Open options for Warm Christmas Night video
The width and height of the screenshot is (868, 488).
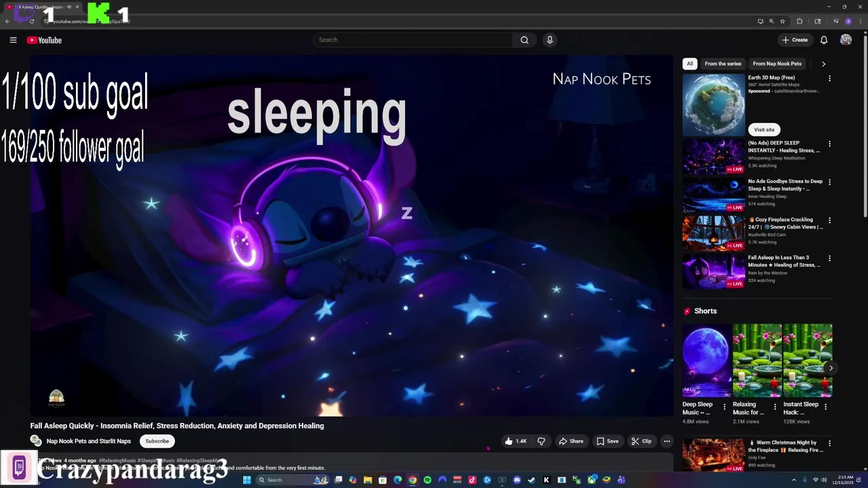(x=829, y=443)
